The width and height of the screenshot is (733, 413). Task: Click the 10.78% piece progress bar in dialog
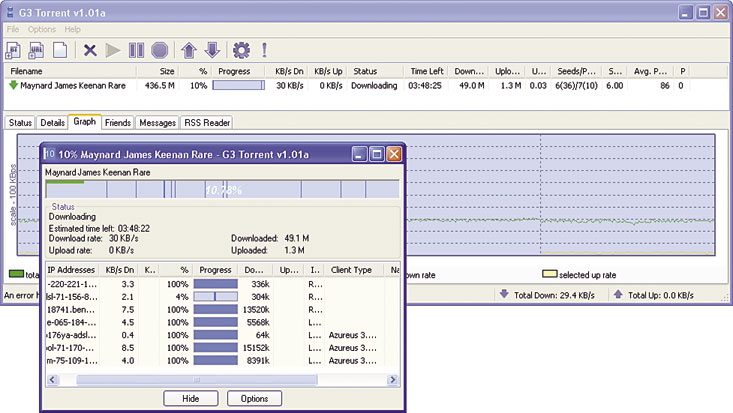point(223,189)
